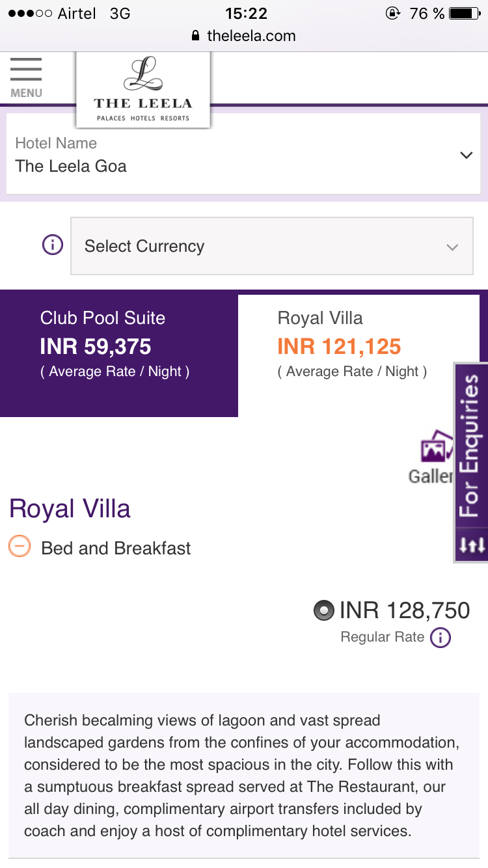This screenshot has height=868, width=488.
Task: Click the Regular Rate label
Action: (382, 637)
